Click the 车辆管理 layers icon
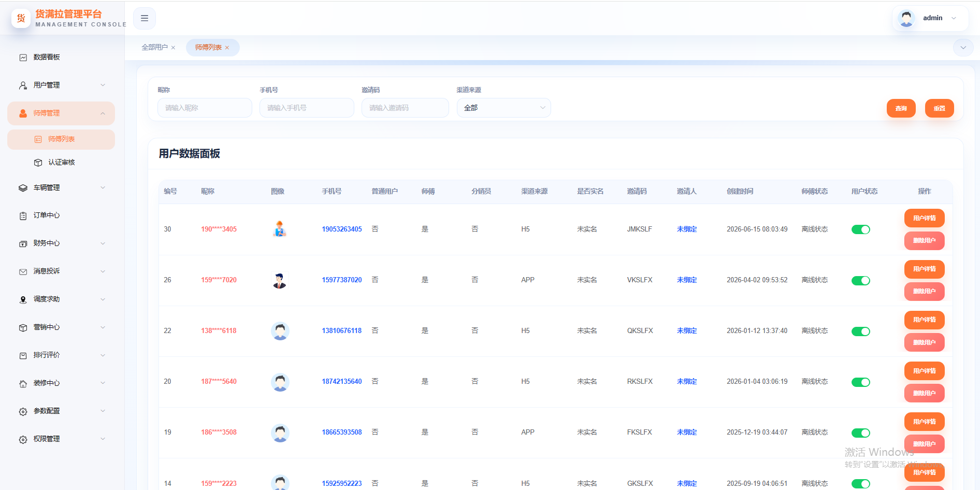This screenshot has width=980, height=490. pyautogui.click(x=23, y=188)
